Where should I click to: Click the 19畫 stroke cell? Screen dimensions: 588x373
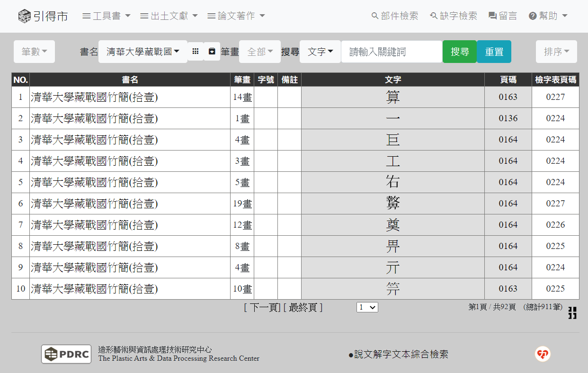click(x=242, y=204)
